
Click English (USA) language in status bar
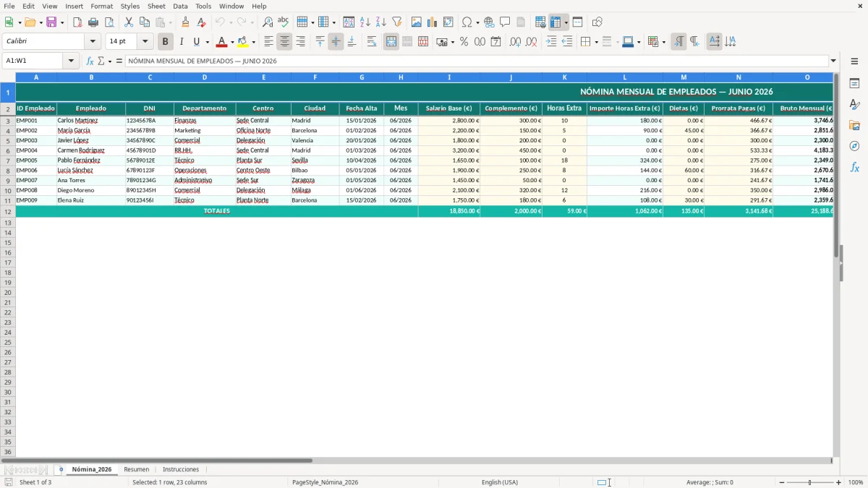tap(500, 482)
